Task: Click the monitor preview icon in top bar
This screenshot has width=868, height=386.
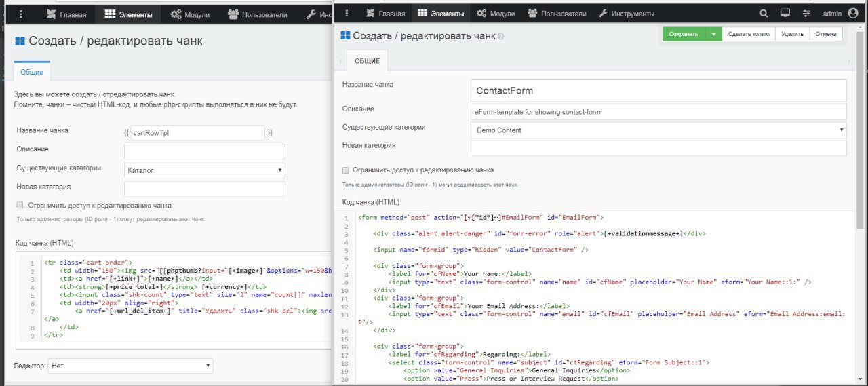Action: [785, 14]
